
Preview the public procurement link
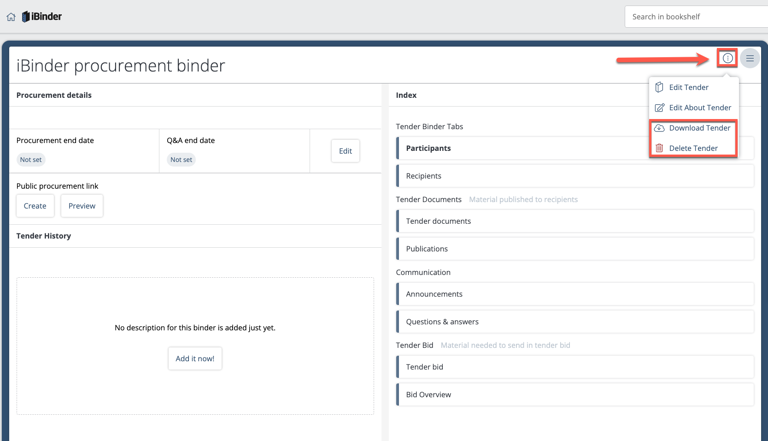click(x=82, y=206)
